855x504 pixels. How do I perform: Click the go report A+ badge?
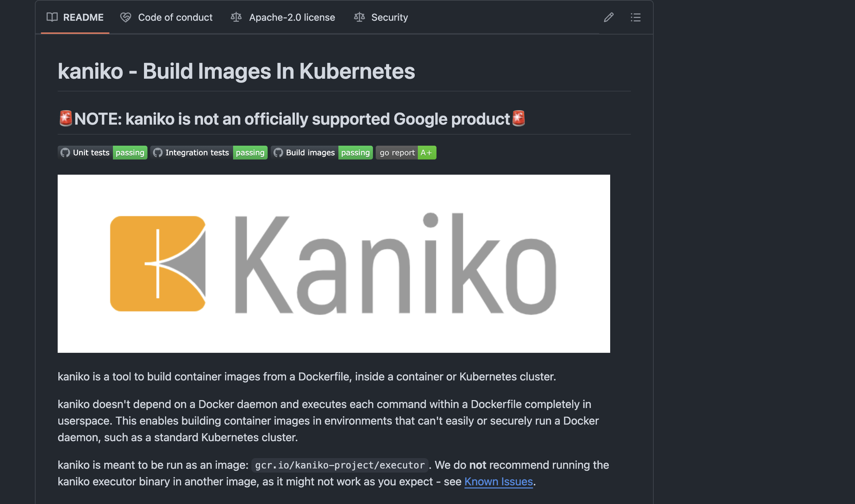pos(406,152)
